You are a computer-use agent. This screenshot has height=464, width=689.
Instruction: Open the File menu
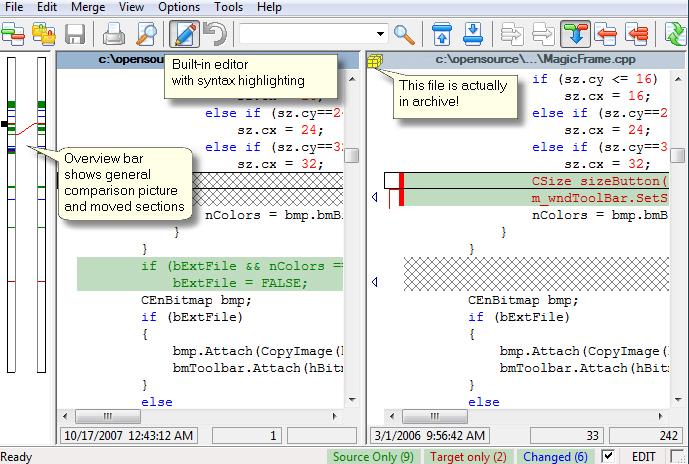[14, 7]
